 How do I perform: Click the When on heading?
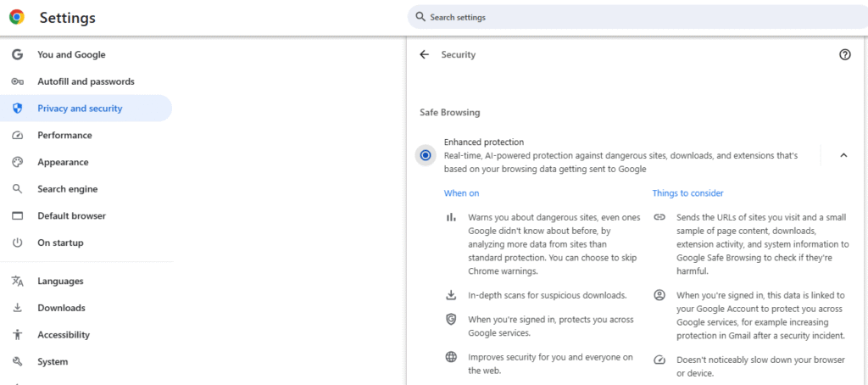(461, 193)
